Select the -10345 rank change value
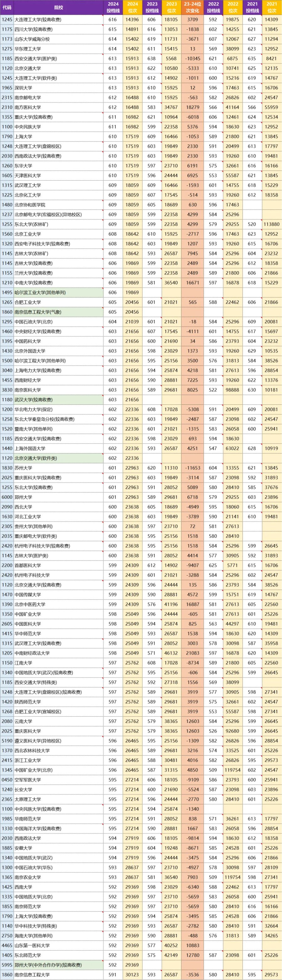282x980 pixels. click(192, 59)
